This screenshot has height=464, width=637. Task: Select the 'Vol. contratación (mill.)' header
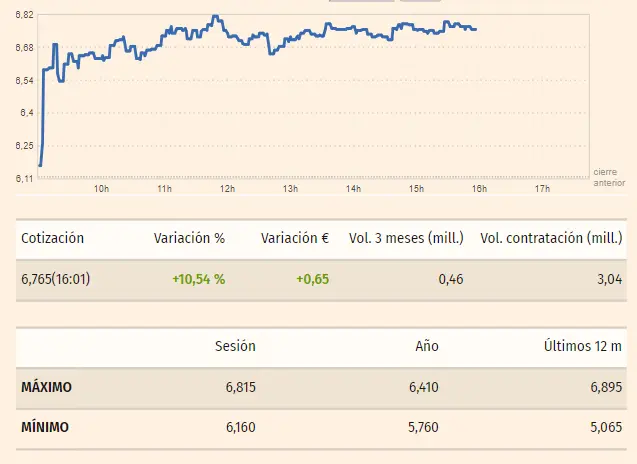click(x=551, y=238)
